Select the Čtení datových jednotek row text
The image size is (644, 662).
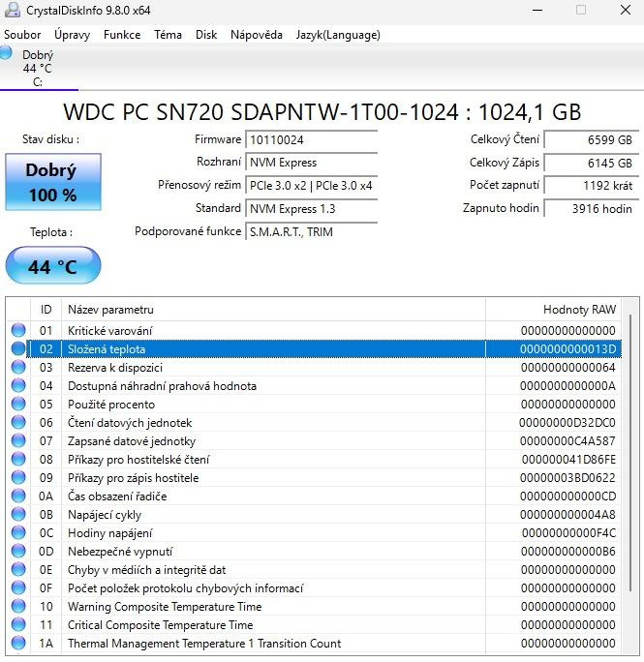(x=130, y=423)
